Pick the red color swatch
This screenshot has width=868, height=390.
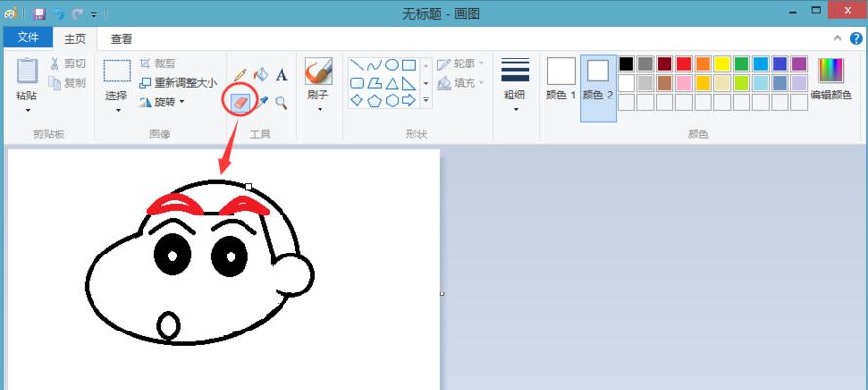[x=684, y=63]
